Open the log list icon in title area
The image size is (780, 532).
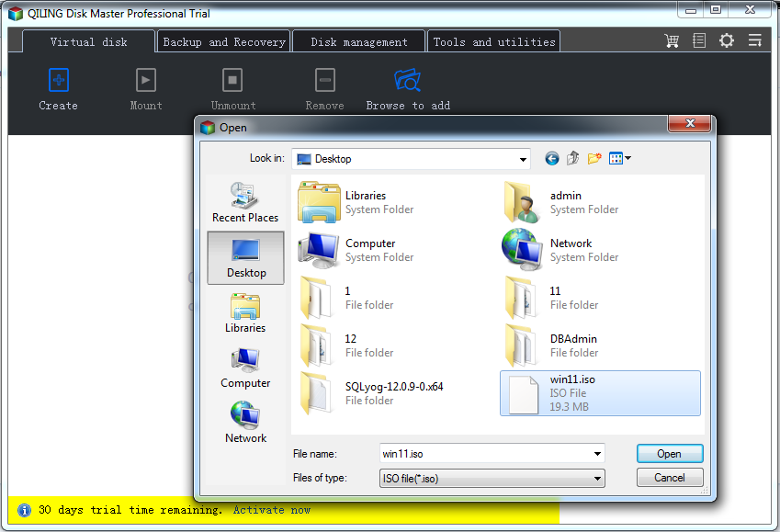(699, 40)
